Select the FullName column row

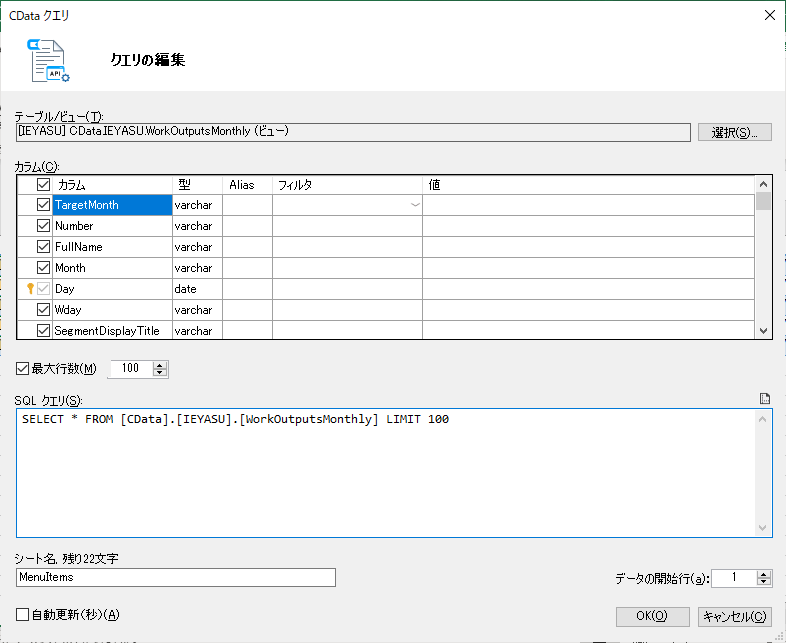point(386,247)
